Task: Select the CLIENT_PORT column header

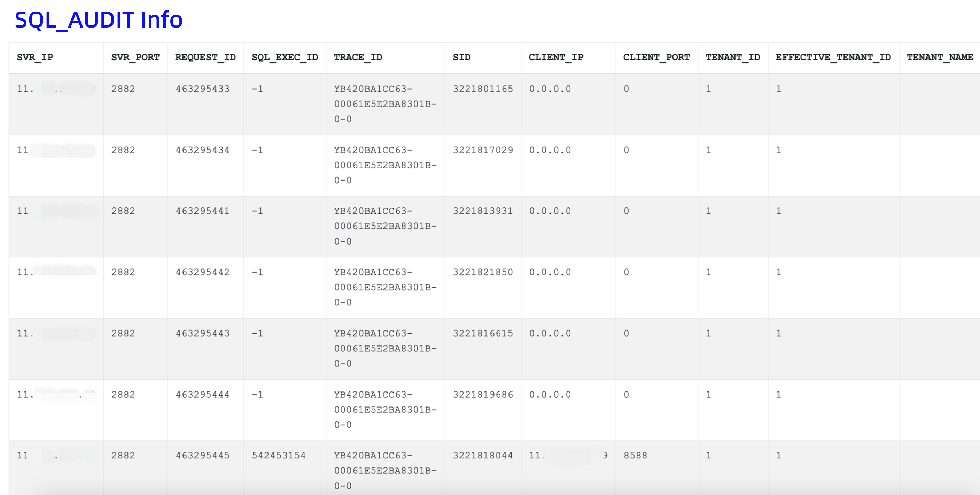Action: [x=656, y=57]
